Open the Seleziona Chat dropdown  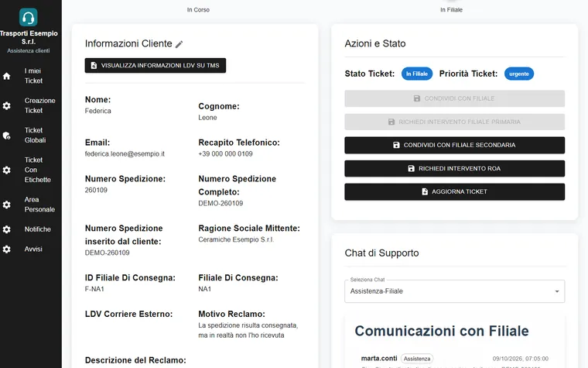tap(454, 291)
